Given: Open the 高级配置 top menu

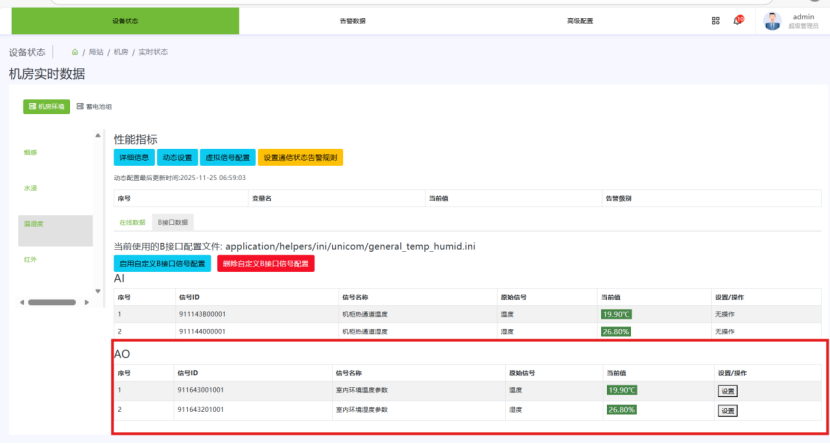Looking at the screenshot, I should coord(579,20).
